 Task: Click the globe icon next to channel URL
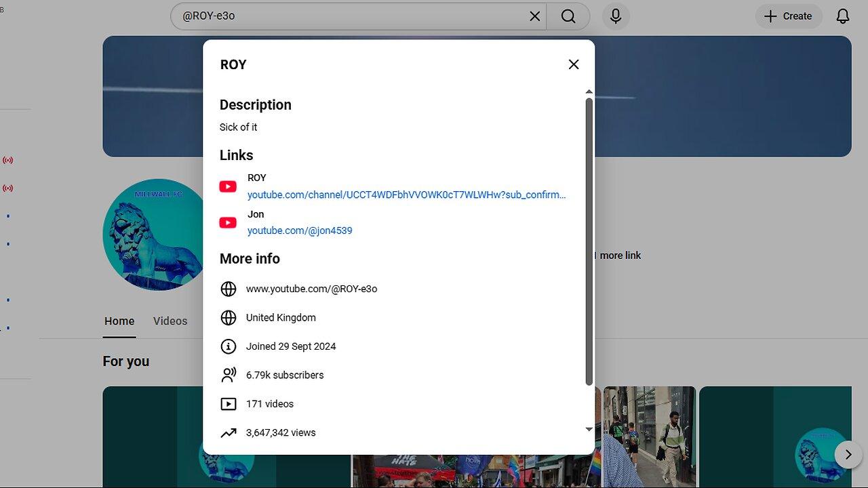click(229, 289)
